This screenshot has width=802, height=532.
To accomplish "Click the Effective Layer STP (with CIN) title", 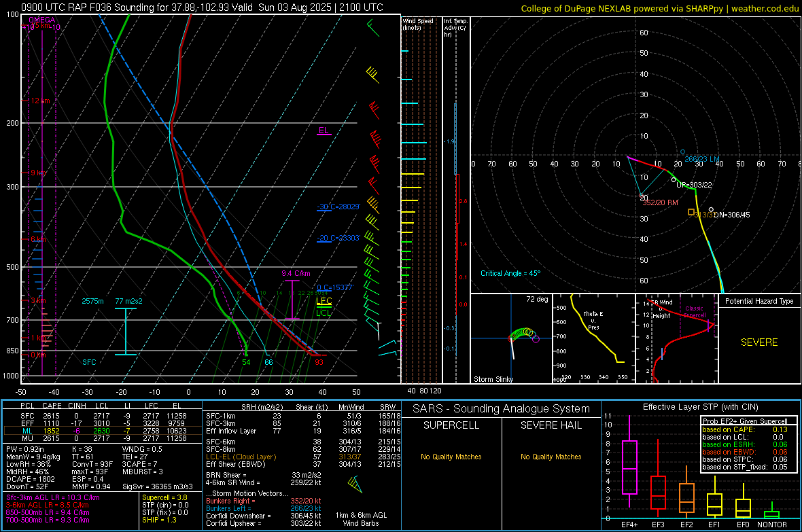I will pos(700,407).
